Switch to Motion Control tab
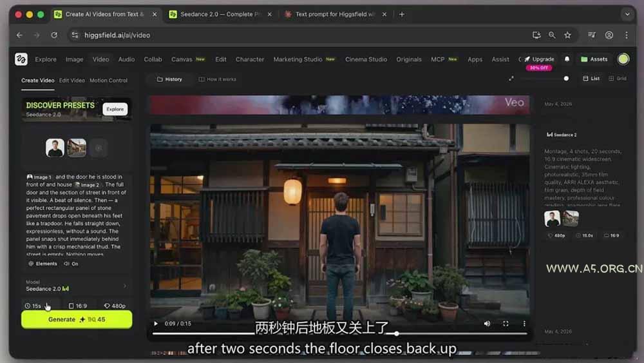Viewport: 644px width, 363px height. coord(108,81)
